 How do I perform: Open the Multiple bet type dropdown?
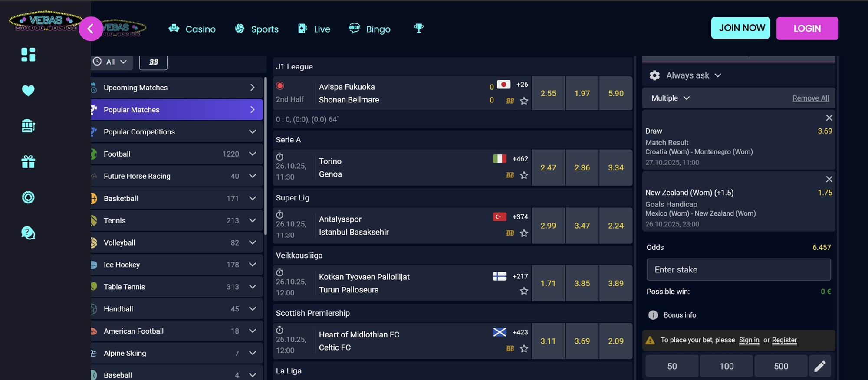click(x=670, y=98)
